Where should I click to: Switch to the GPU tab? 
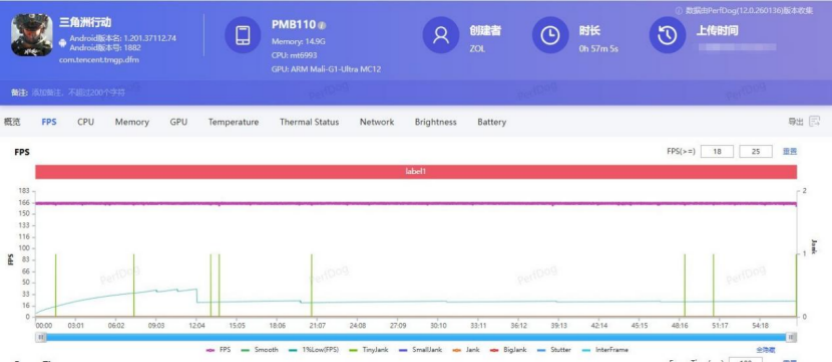tap(179, 122)
